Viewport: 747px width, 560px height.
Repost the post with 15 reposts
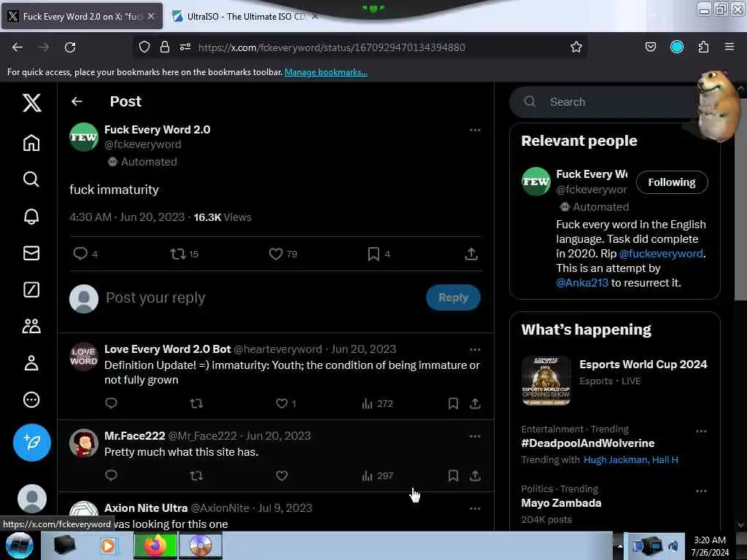(x=178, y=254)
